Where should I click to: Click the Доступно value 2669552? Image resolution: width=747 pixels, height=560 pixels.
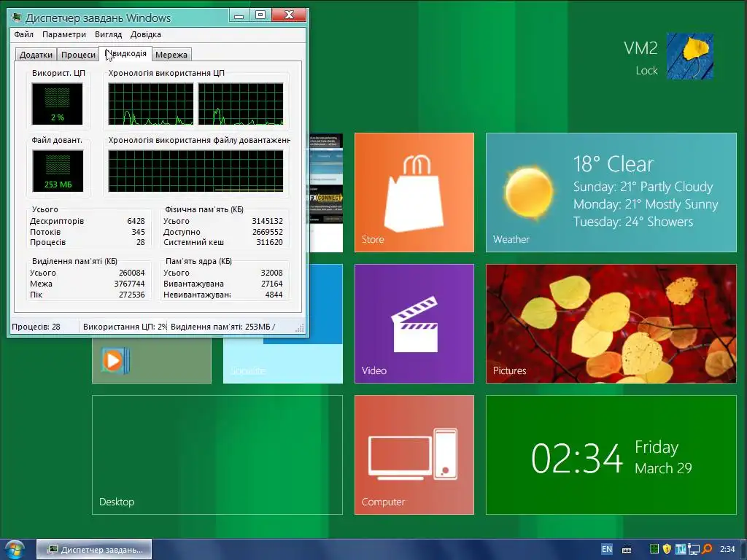pos(267,232)
